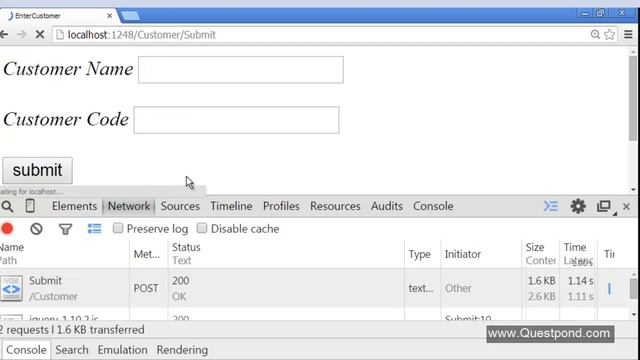Screen dimensions: 640x360
Task: Switch to the Sources tab
Action: 180,206
